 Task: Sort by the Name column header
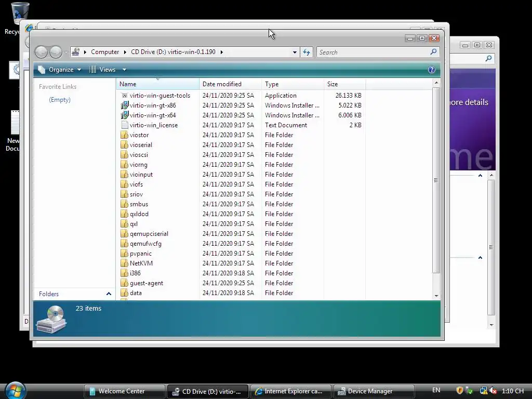[x=158, y=84]
